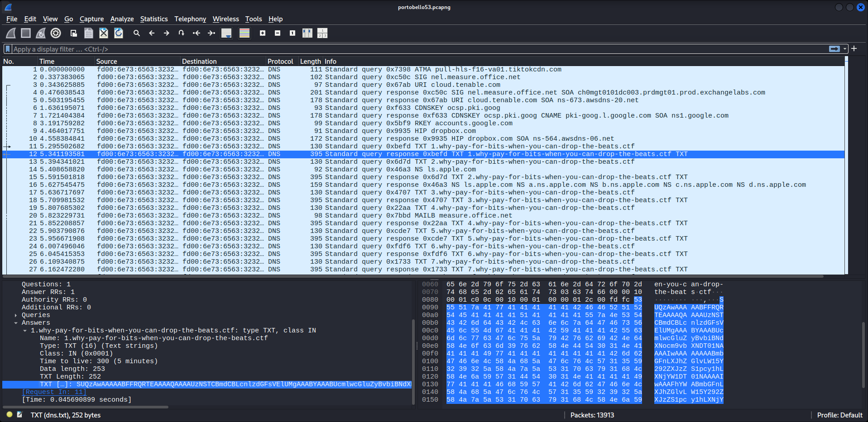Go forward in packet history
Viewport: 868px width, 422px height.
point(167,33)
